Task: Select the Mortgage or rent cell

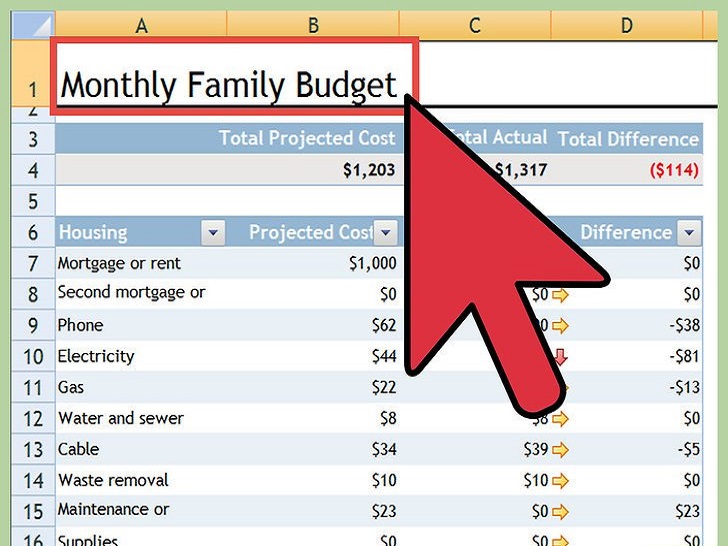Action: [140, 263]
